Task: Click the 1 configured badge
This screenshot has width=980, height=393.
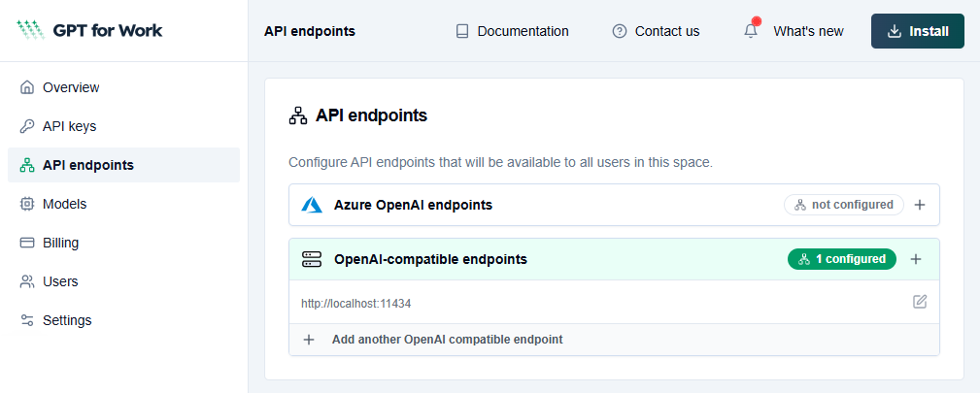Action: 842,259
